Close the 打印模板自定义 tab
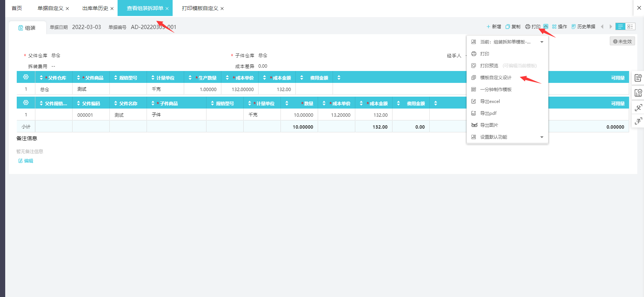This screenshot has width=644, height=297. 222,9
